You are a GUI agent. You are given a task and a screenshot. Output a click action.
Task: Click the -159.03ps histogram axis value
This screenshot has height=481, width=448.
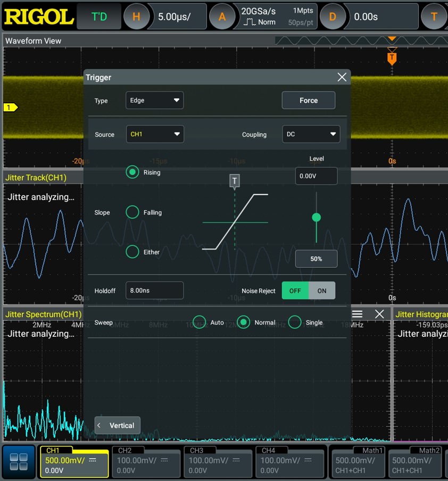(432, 325)
